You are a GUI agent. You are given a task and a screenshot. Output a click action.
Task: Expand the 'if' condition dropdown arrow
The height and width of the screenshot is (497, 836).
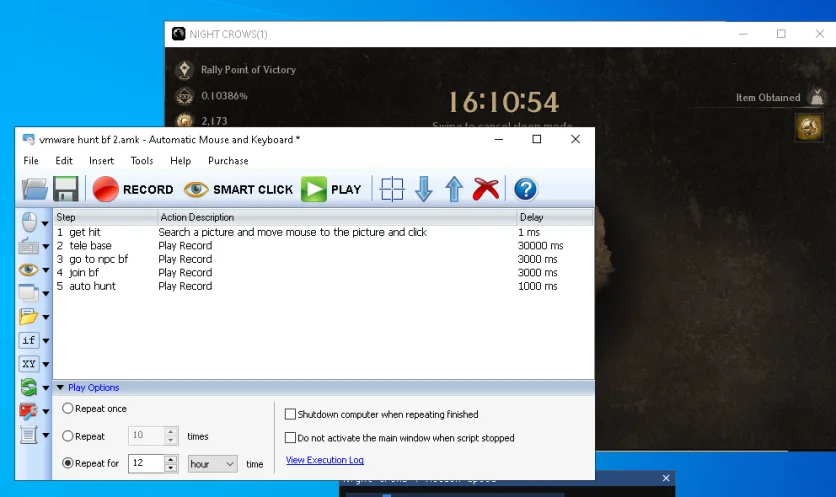pos(45,341)
